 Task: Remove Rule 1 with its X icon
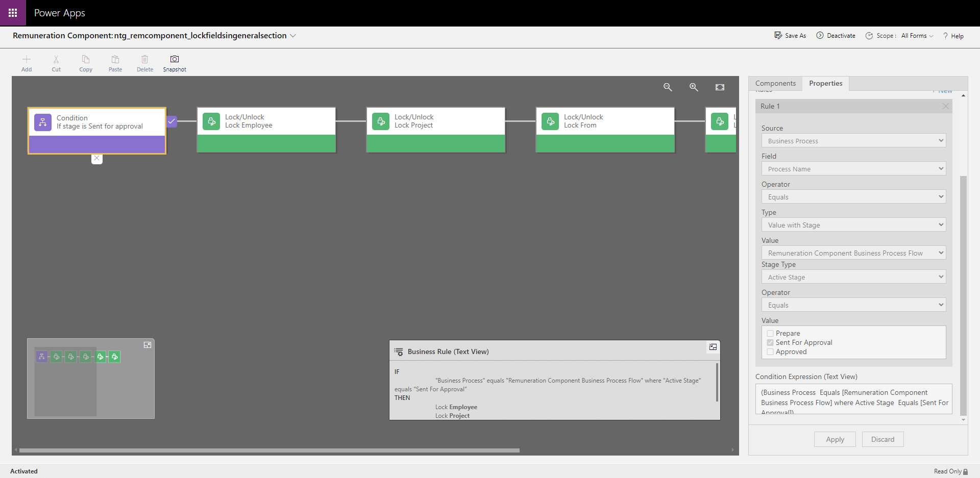[945, 106]
